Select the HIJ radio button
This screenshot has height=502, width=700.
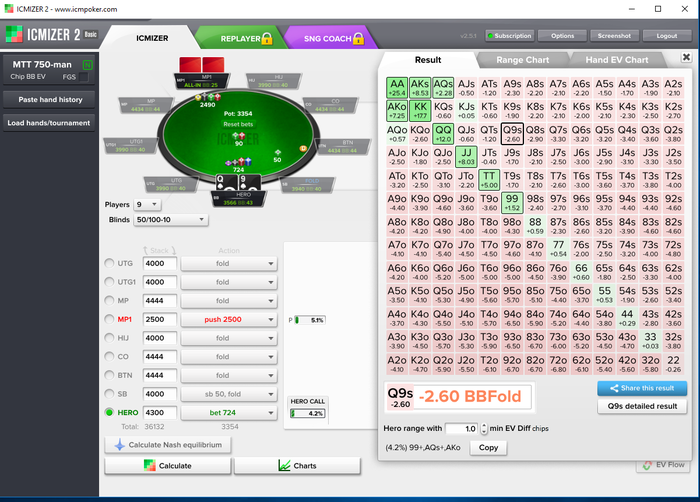click(x=109, y=338)
